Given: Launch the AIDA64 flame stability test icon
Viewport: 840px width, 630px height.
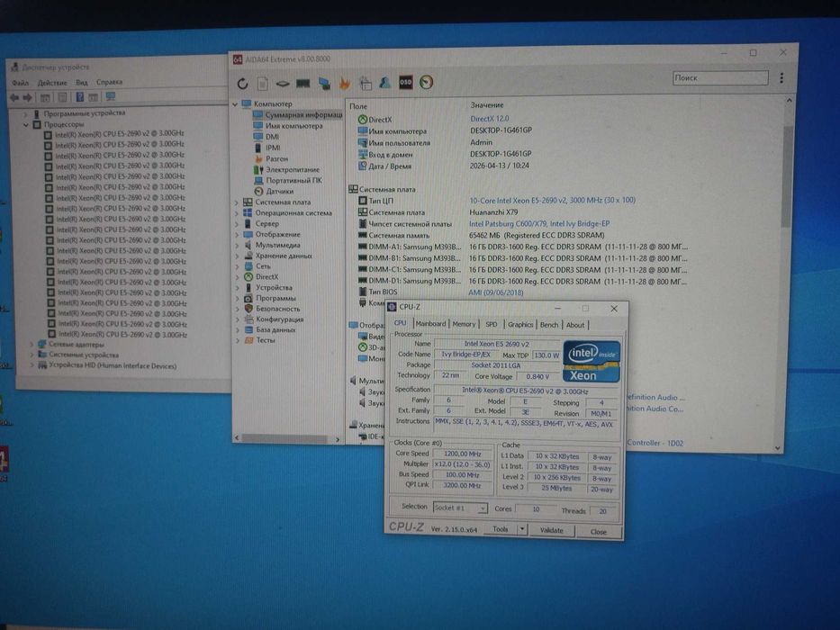Looking at the screenshot, I should point(345,83).
